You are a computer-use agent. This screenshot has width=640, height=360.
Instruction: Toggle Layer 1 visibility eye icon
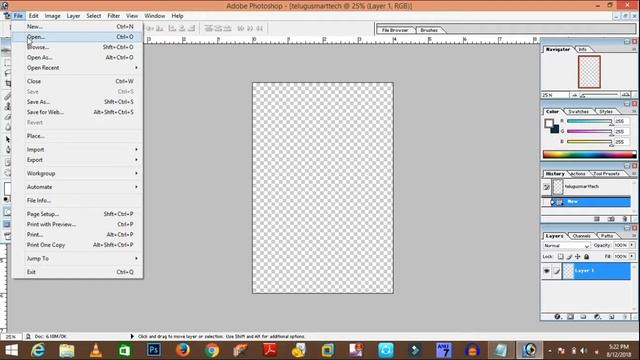point(547,271)
